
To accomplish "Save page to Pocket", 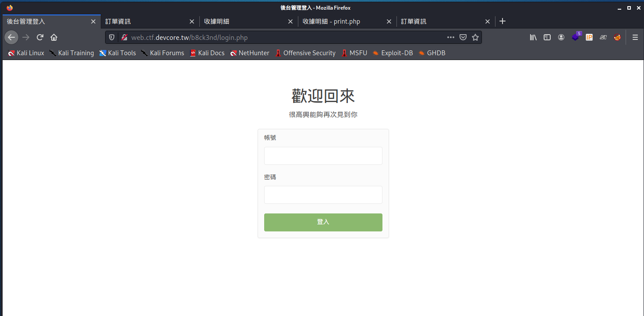I will (463, 37).
